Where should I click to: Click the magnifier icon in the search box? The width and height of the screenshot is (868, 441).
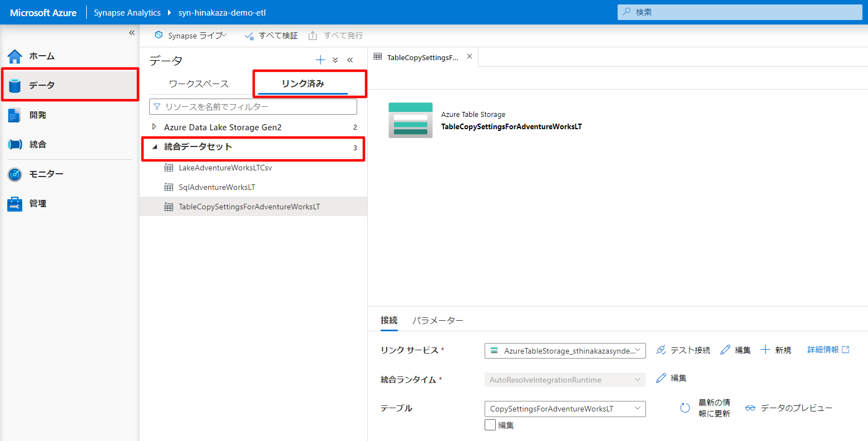(x=627, y=12)
